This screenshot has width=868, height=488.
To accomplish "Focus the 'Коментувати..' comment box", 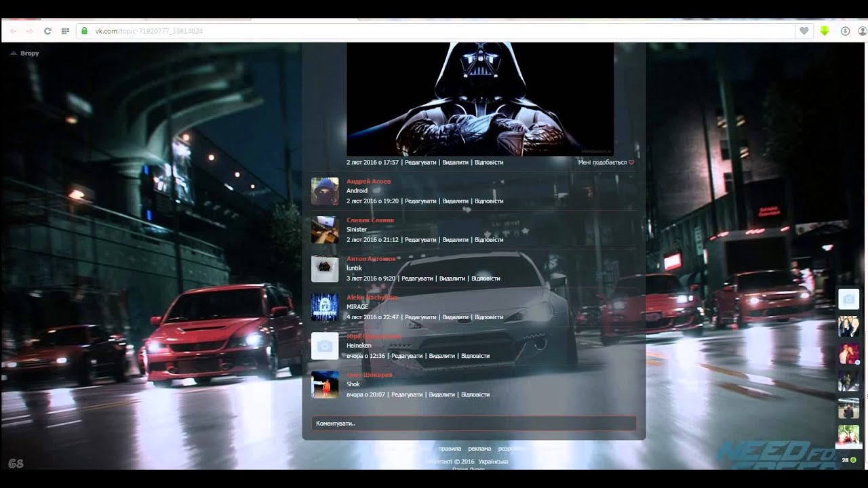I will tap(473, 424).
